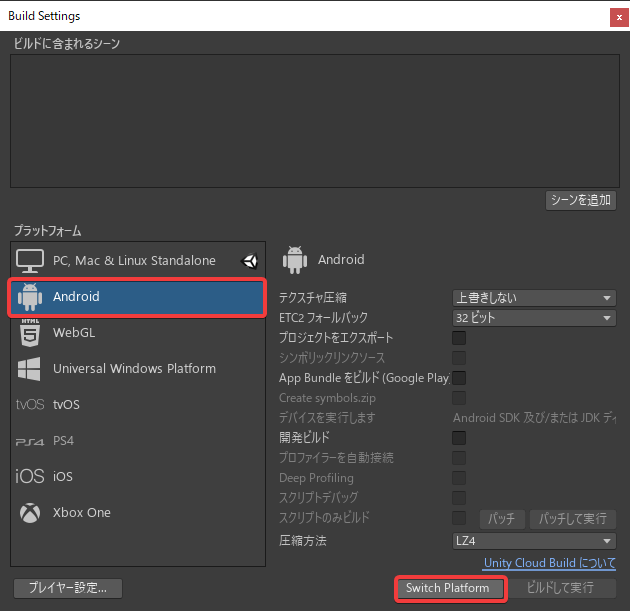The height and width of the screenshot is (611, 630).
Task: Click the Universal Windows Platform logo icon
Action: click(29, 369)
